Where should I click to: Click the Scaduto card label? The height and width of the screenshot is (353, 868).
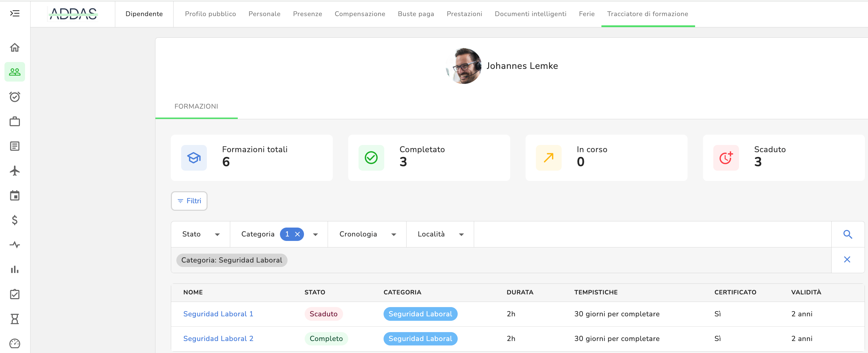point(770,149)
